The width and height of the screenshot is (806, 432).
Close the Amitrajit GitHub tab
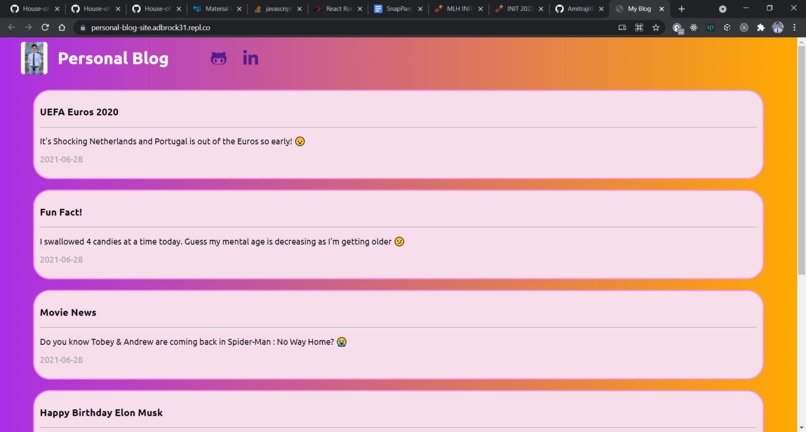(601, 9)
